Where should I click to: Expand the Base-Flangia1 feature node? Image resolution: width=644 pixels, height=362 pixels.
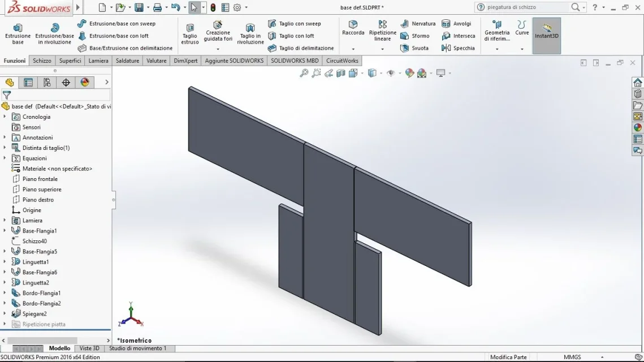click(x=5, y=231)
